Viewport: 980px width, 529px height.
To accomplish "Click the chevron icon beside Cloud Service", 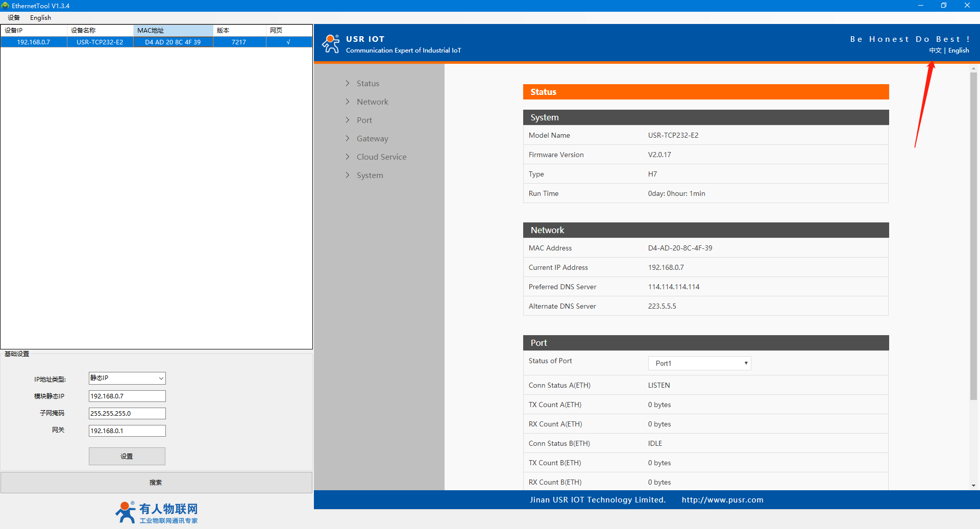I will (x=348, y=157).
